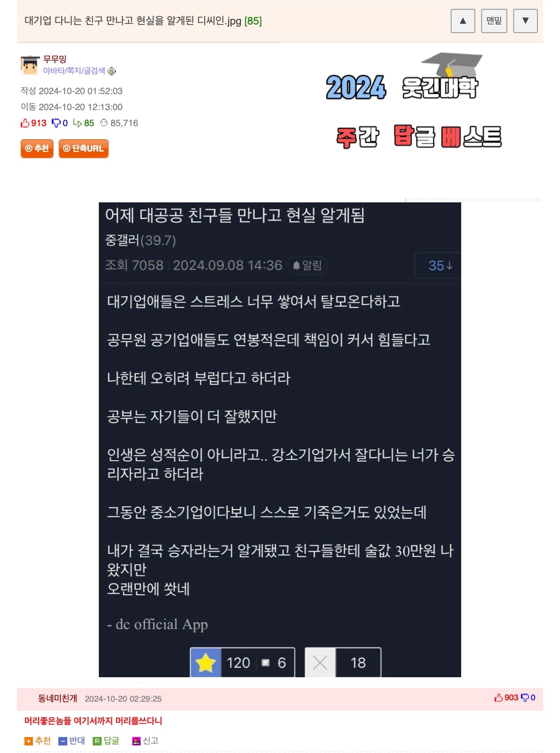Open the embedded DC post screenshot

click(280, 440)
